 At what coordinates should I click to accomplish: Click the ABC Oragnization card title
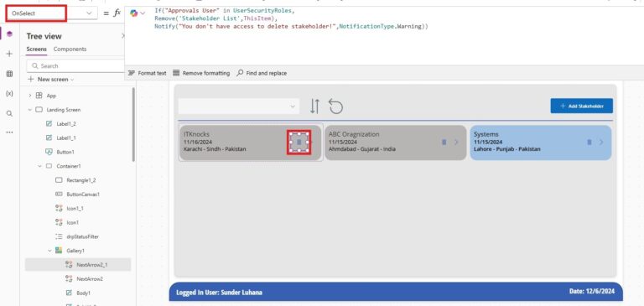354,134
